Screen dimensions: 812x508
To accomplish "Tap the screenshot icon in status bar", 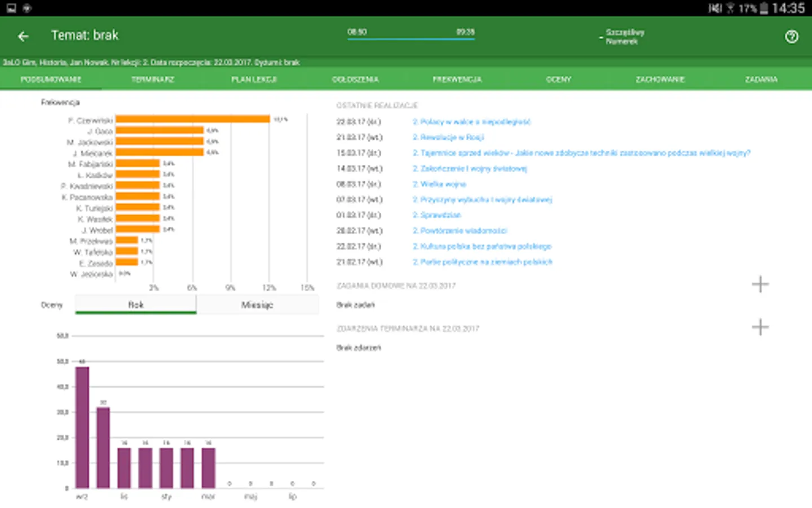I will tap(11, 8).
